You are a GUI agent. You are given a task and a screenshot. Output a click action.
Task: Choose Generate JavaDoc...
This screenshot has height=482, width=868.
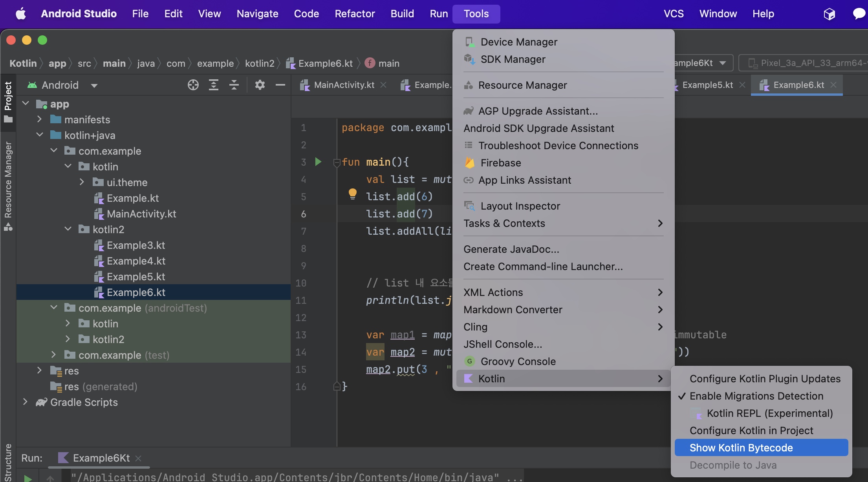563,249
